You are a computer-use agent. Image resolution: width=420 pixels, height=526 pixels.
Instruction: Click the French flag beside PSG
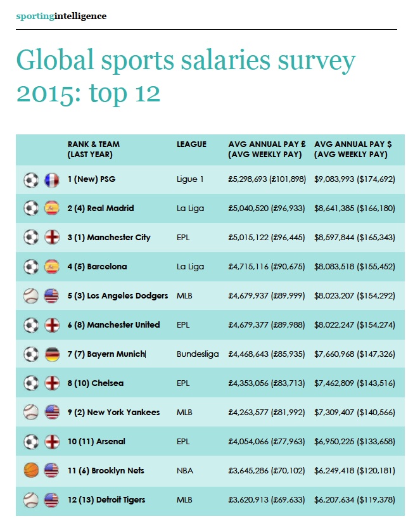pos(53,179)
